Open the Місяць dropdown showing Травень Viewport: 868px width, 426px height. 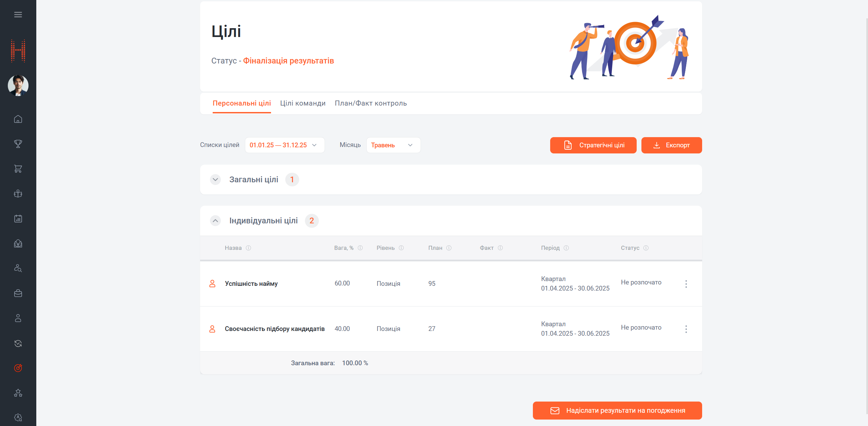click(x=393, y=145)
